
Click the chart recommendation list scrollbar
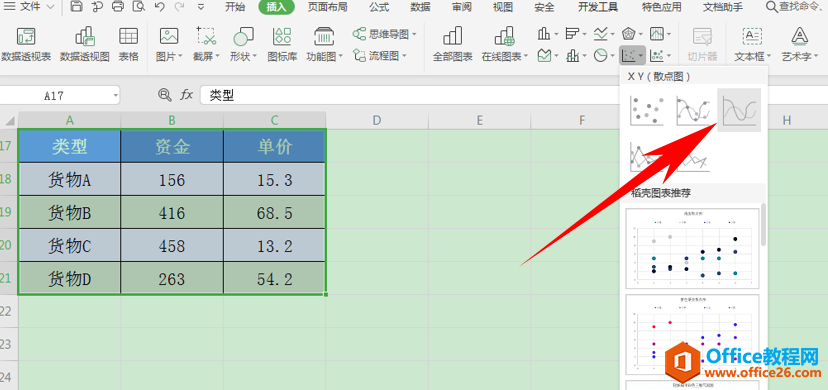764,225
